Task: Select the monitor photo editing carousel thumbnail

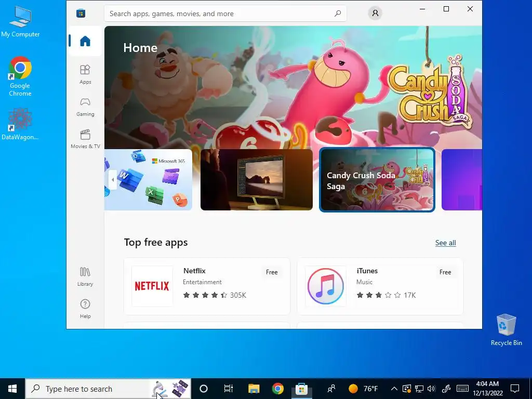Action: click(x=257, y=180)
